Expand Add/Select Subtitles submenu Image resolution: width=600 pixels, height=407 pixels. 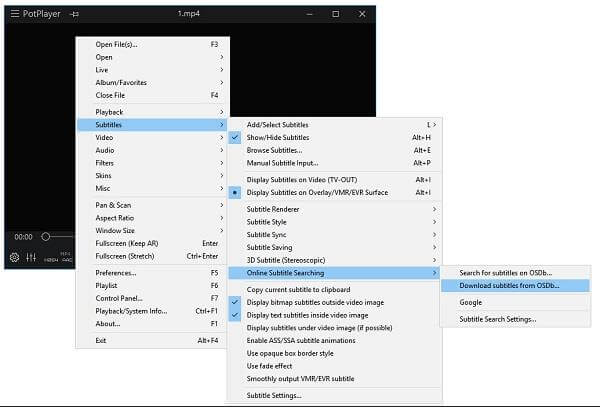click(x=335, y=125)
